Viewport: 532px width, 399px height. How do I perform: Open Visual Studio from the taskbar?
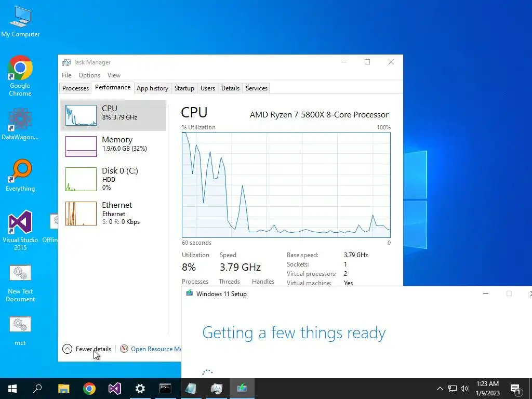tap(115, 389)
